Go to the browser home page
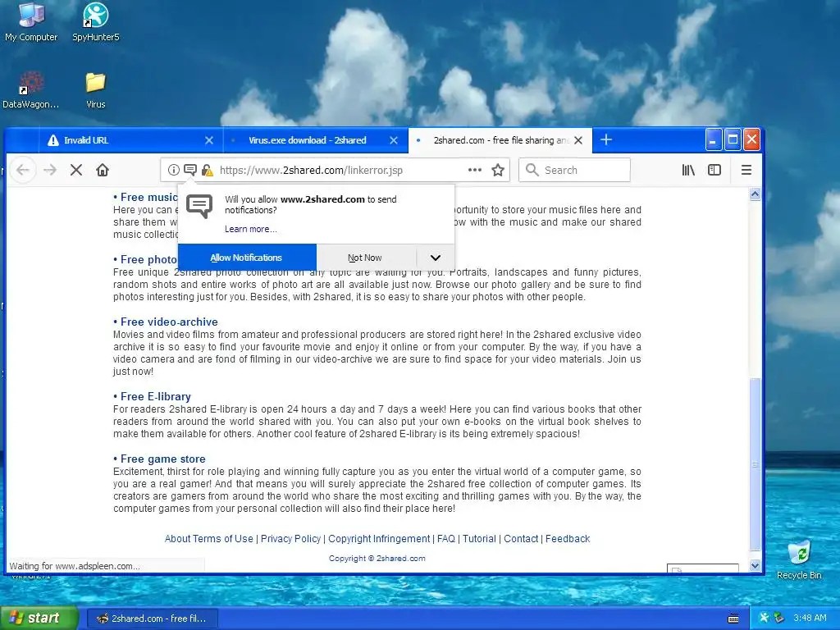Viewport: 840px width, 630px height. (103, 170)
